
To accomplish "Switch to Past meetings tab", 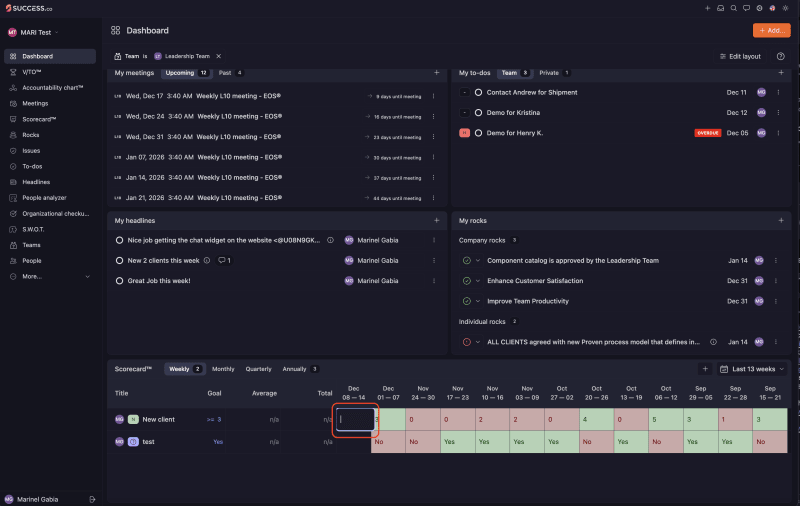I will [231, 73].
